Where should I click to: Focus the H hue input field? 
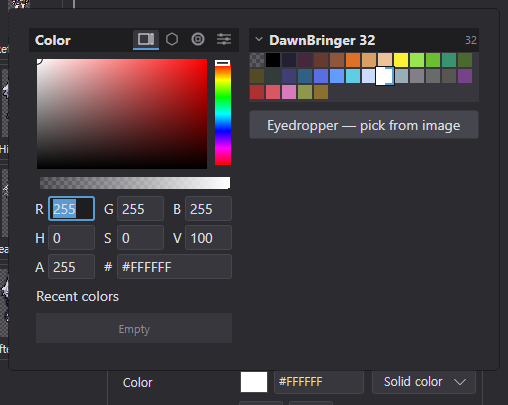pyautogui.click(x=72, y=238)
